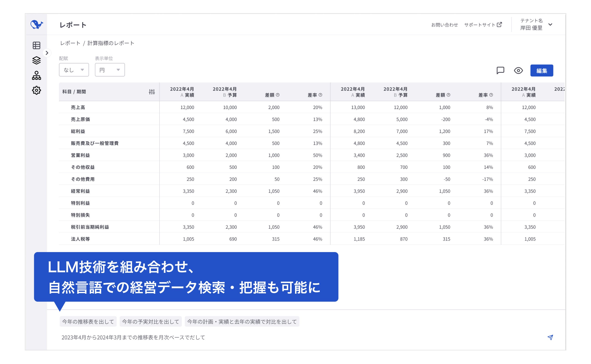Expand the sidebar with chevron arrow
Image resolution: width=591 pixels, height=364 pixels.
[x=47, y=53]
